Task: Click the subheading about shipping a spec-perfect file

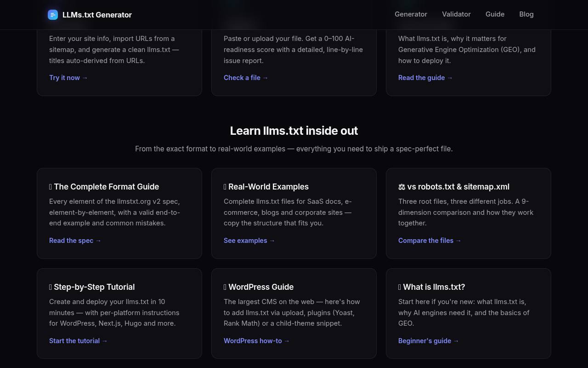Action: tap(294, 149)
